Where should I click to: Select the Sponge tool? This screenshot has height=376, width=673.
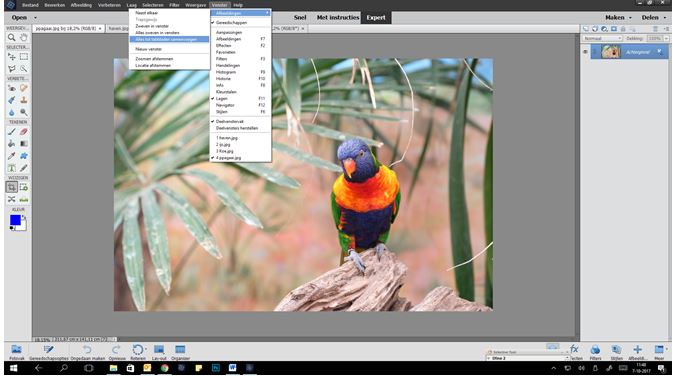[x=24, y=112]
